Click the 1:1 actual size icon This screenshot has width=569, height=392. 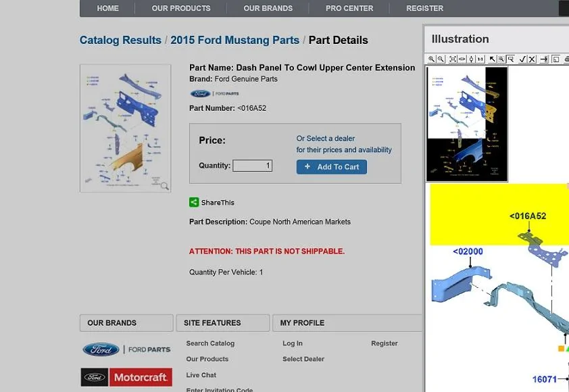coord(480,59)
